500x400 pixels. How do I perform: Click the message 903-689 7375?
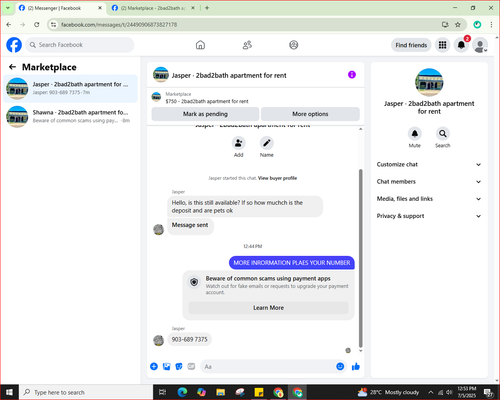coord(189,339)
